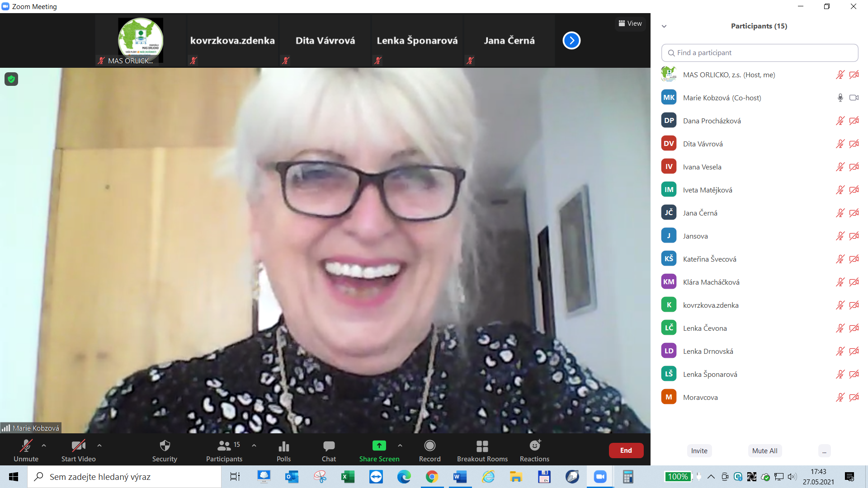Toggle Start Video camera button
Screen dimensions: 868x488
78,446
